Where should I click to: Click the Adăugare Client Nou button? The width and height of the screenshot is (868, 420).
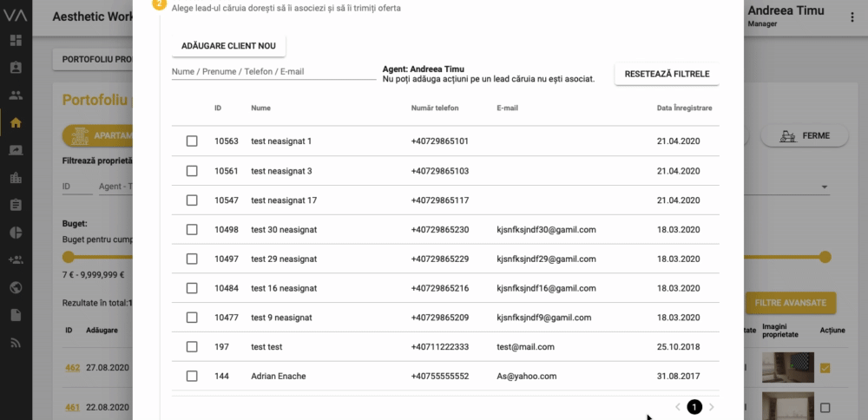223,45
